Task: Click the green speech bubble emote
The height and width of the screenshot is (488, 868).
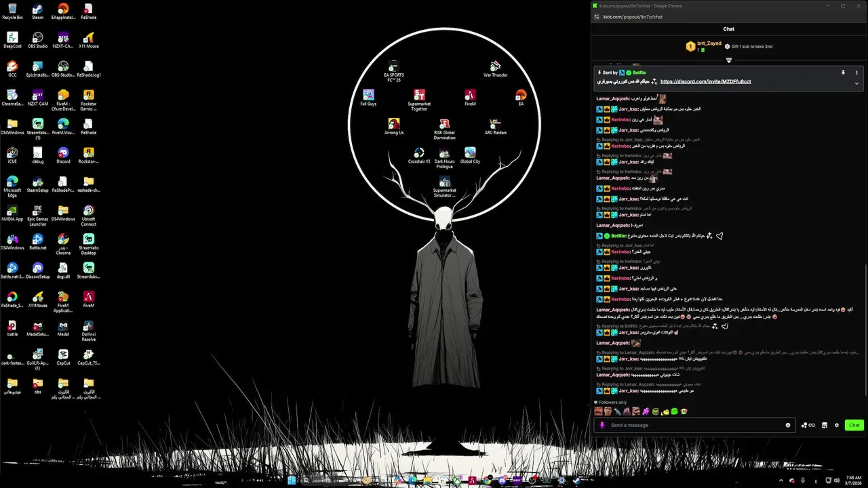Action: tap(675, 411)
